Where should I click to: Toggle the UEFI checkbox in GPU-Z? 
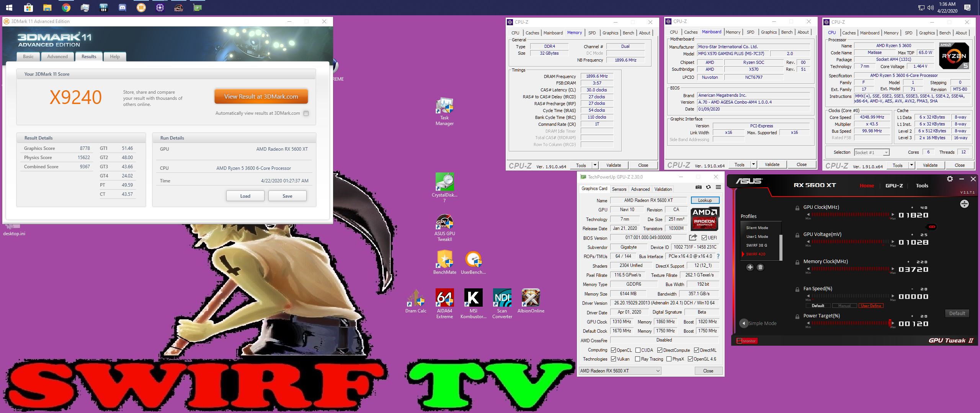click(x=704, y=238)
